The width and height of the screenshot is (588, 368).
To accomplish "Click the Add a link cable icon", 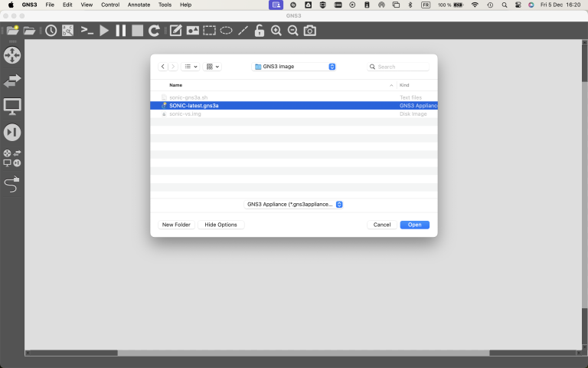I will coord(12,184).
